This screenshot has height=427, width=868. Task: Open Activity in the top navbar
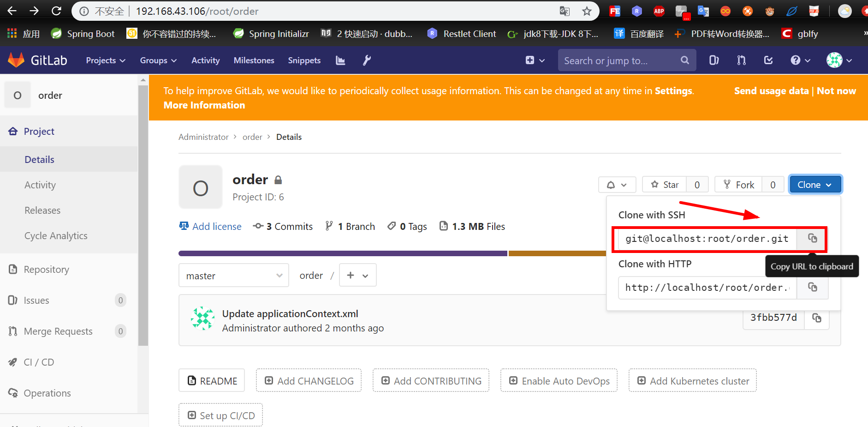pyautogui.click(x=206, y=60)
